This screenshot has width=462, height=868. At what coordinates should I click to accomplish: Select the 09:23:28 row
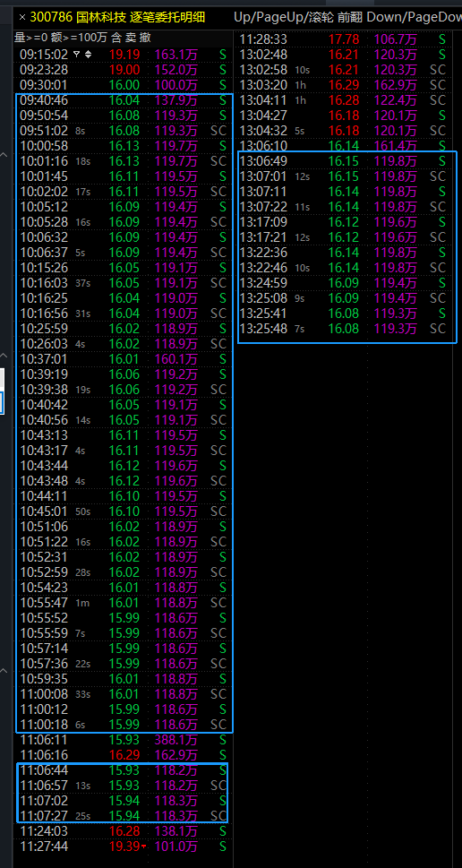(123, 70)
